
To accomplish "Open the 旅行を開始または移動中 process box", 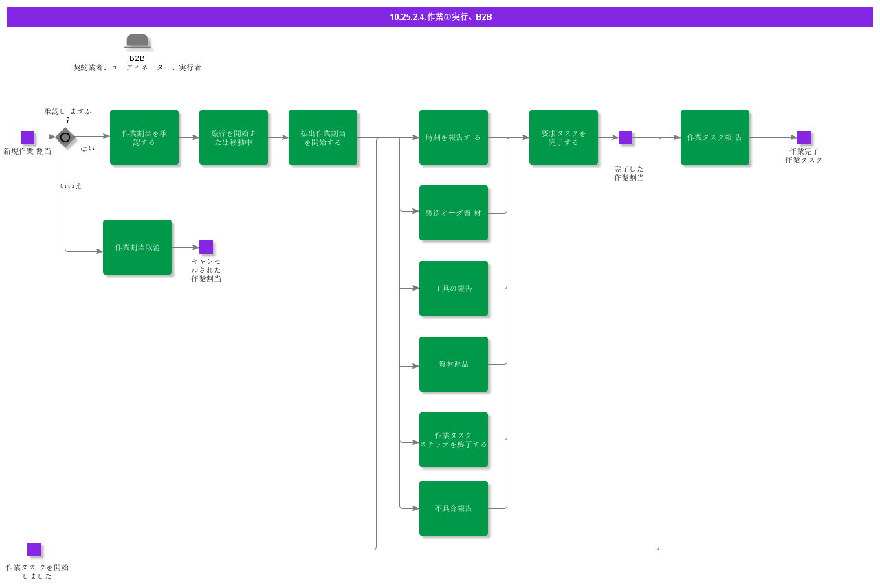I will coord(234,137).
